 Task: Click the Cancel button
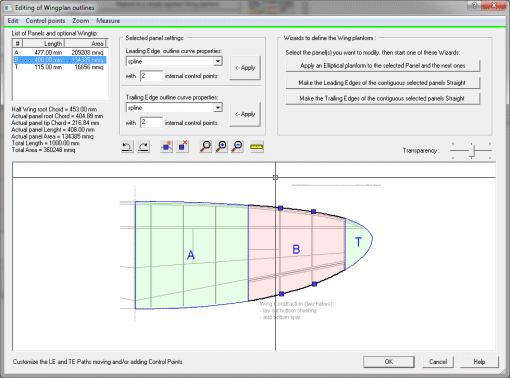point(438,362)
